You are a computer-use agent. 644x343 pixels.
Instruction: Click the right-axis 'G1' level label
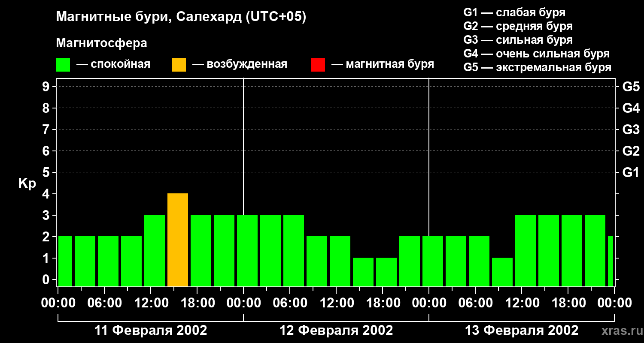point(631,172)
